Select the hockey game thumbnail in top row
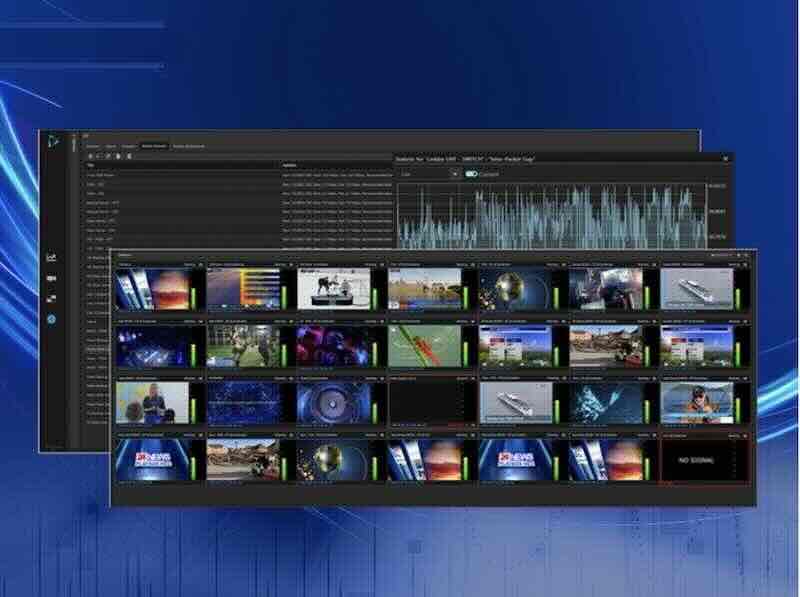 (332, 290)
